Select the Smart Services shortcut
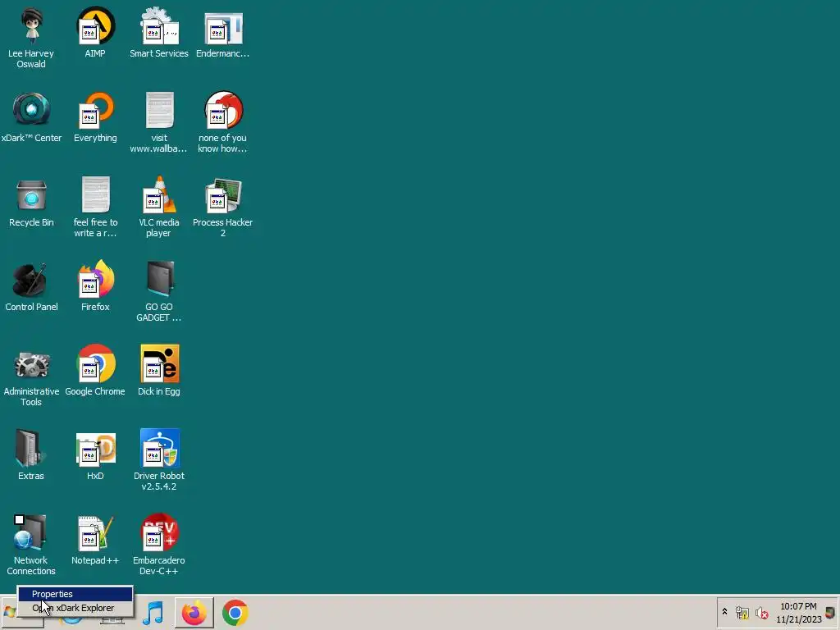 tap(159, 32)
